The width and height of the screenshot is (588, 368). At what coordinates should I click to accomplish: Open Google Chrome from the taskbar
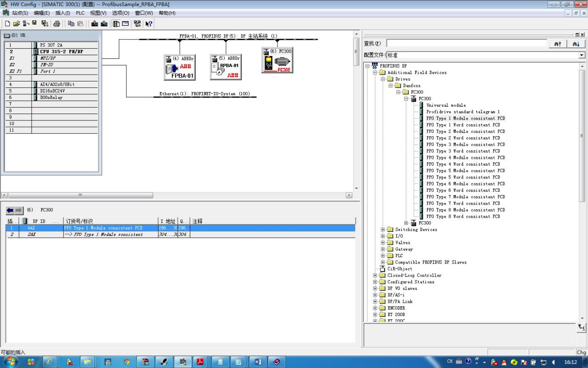tap(126, 362)
